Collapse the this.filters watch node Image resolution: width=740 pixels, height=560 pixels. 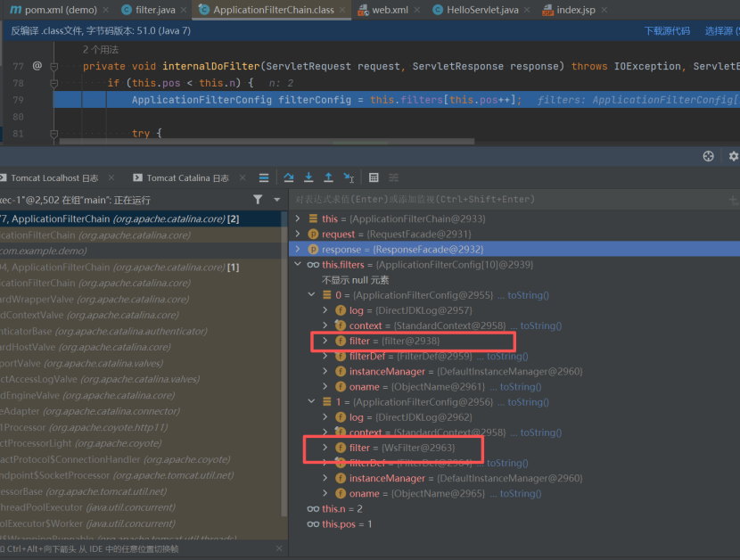(x=298, y=265)
